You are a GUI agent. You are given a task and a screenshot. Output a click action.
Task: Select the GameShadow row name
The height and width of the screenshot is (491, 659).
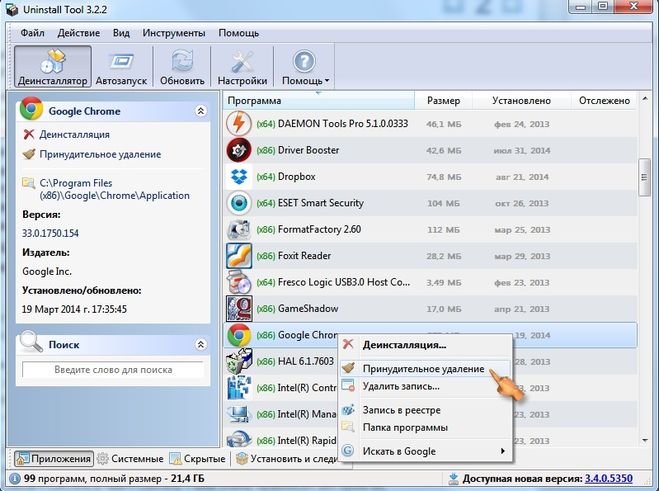308,309
